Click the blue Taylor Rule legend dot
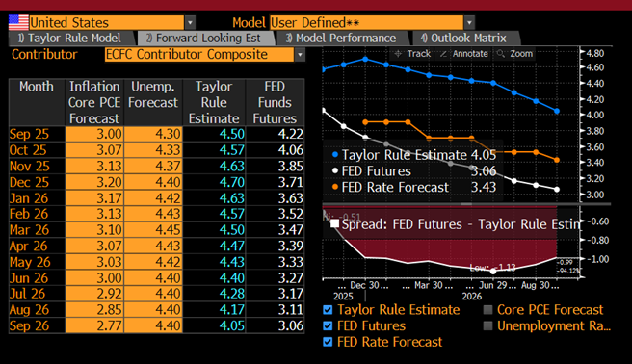 [335, 155]
